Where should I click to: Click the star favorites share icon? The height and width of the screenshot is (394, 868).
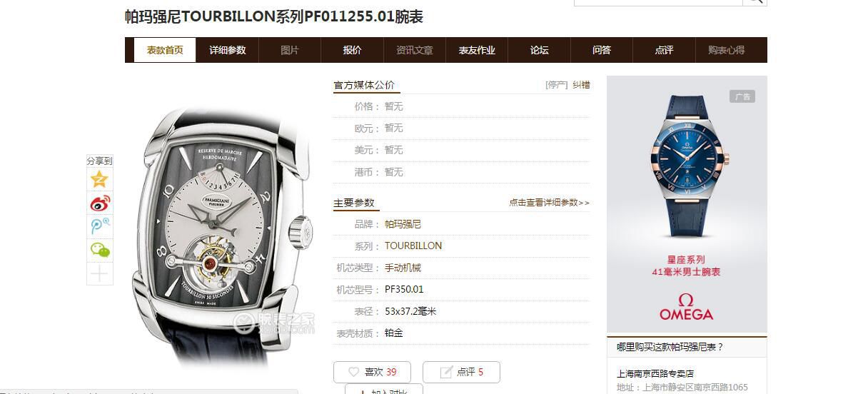click(x=99, y=179)
